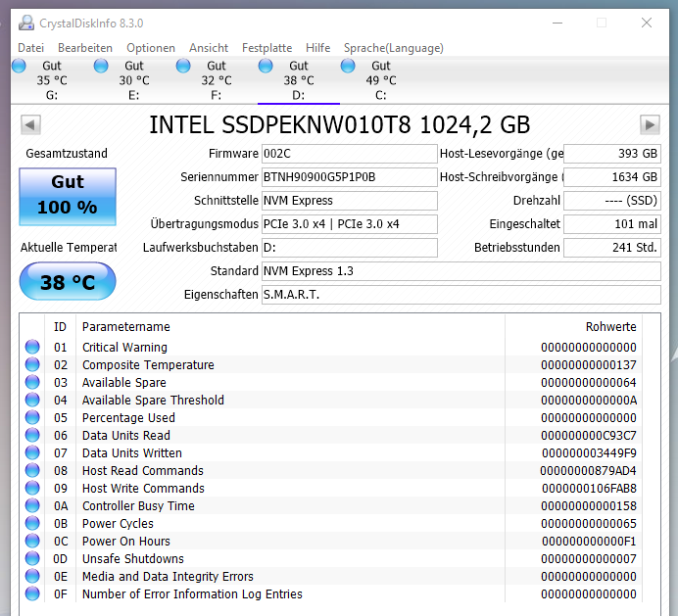Click the Übertragungsmodus field PCIe 3.0 x4
This screenshot has height=616, width=678.
tap(350, 224)
